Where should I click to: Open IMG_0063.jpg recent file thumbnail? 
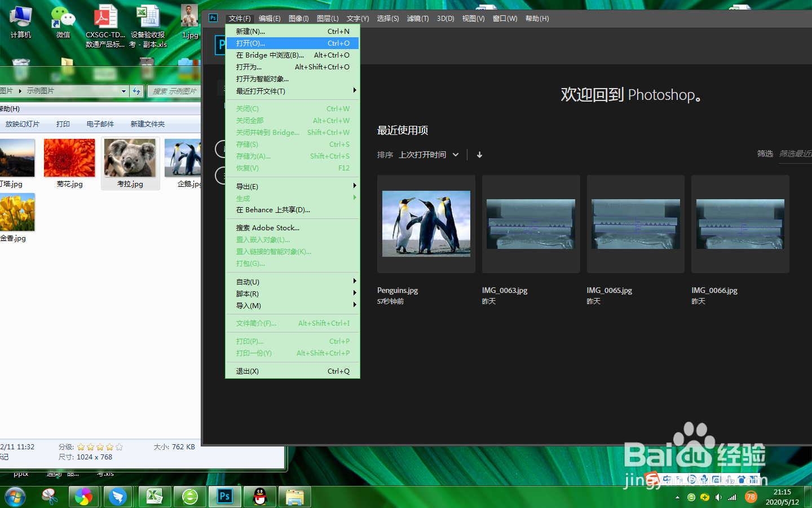(531, 224)
